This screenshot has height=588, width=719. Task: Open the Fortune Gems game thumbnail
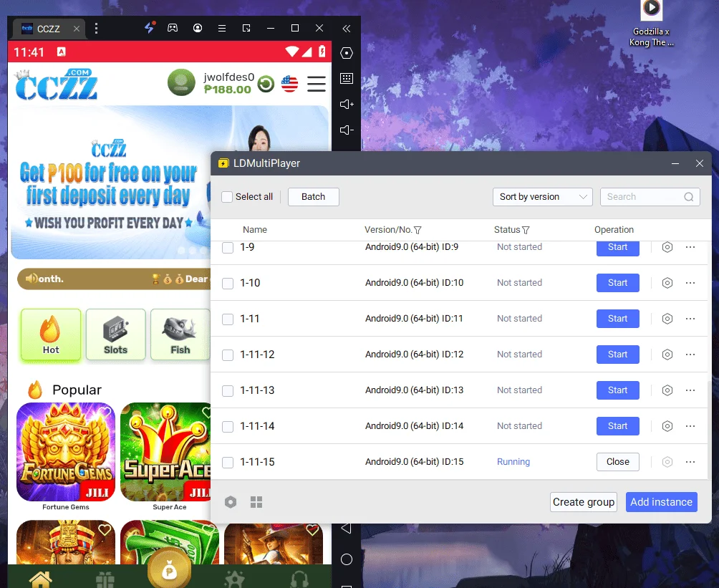[x=66, y=452]
